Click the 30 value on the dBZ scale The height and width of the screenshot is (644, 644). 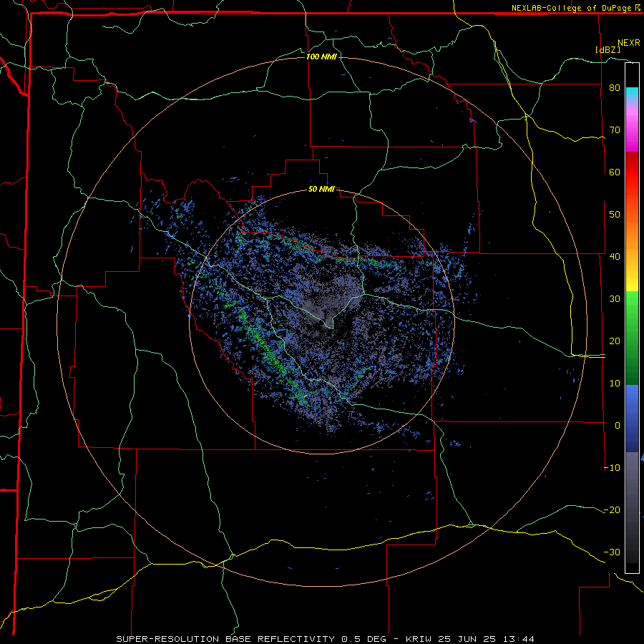pyautogui.click(x=615, y=299)
